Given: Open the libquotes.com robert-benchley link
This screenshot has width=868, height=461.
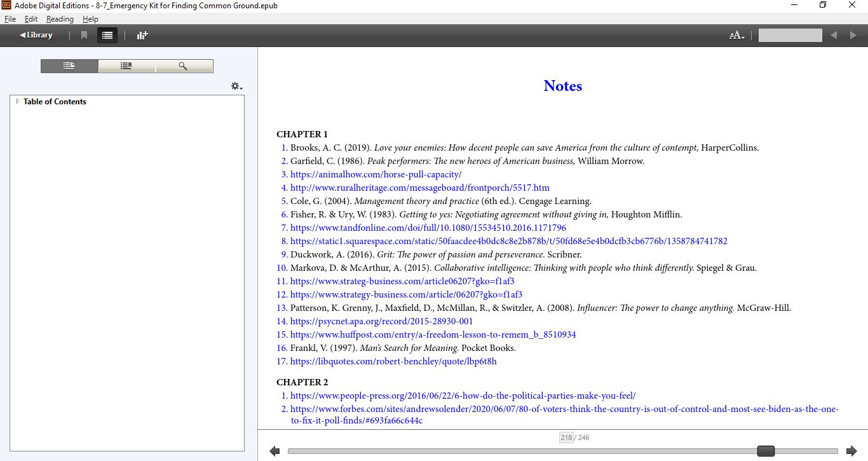Looking at the screenshot, I should tap(393, 361).
